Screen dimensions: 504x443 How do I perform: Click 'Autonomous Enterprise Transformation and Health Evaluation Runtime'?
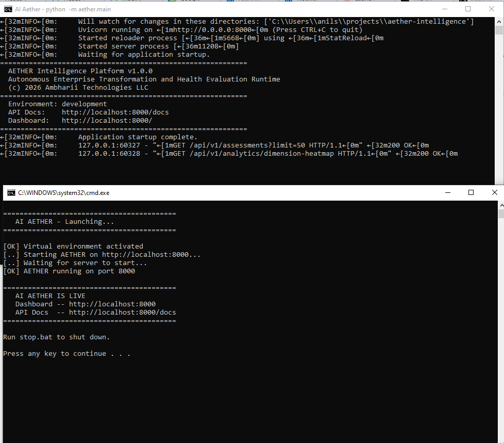(144, 79)
